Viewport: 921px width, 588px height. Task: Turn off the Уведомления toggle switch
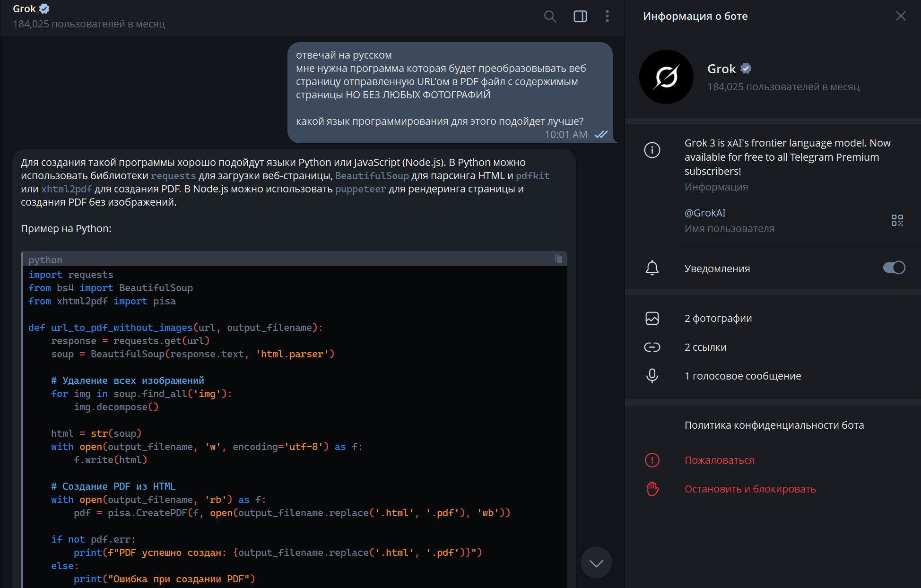[894, 268]
